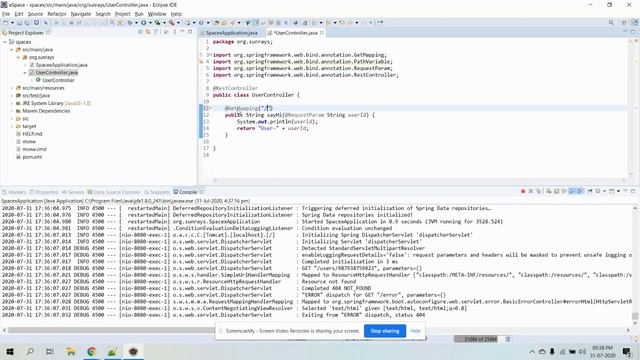Collapse the src/main/java folder
Viewport: 640px width, 360px height.
[x=12, y=50]
